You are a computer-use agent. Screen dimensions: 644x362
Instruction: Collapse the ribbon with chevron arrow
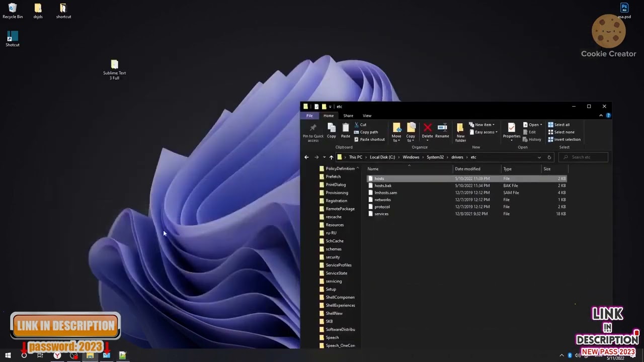601,116
